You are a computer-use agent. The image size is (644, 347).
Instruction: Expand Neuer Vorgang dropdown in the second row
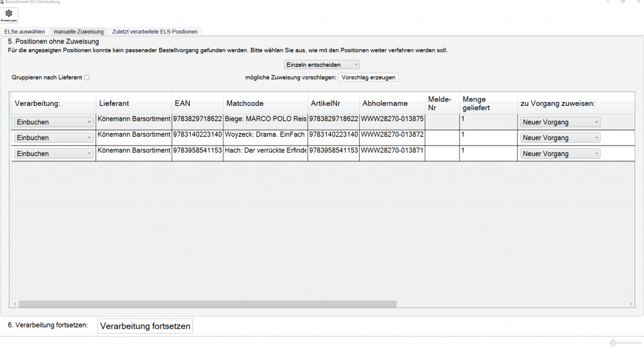pyautogui.click(x=560, y=138)
